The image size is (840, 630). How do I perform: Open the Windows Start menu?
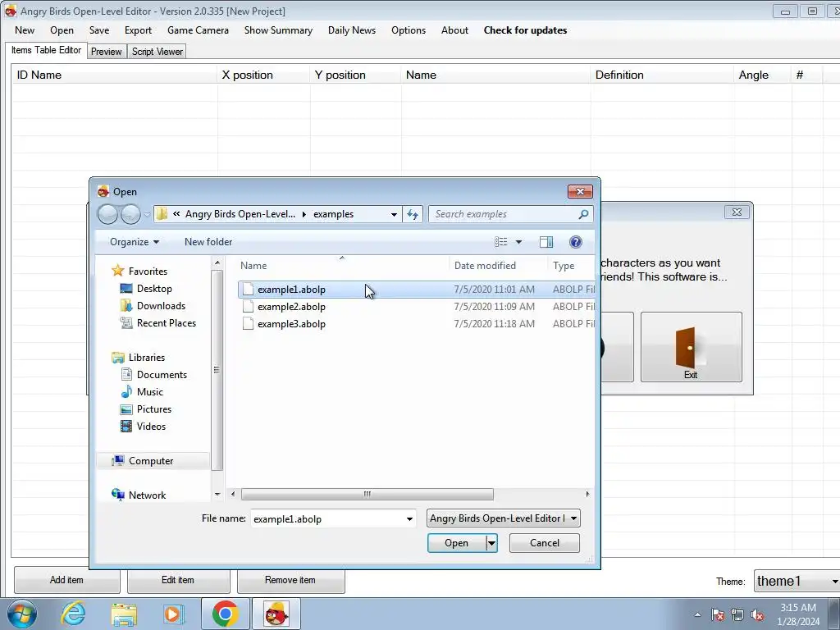pos(22,614)
